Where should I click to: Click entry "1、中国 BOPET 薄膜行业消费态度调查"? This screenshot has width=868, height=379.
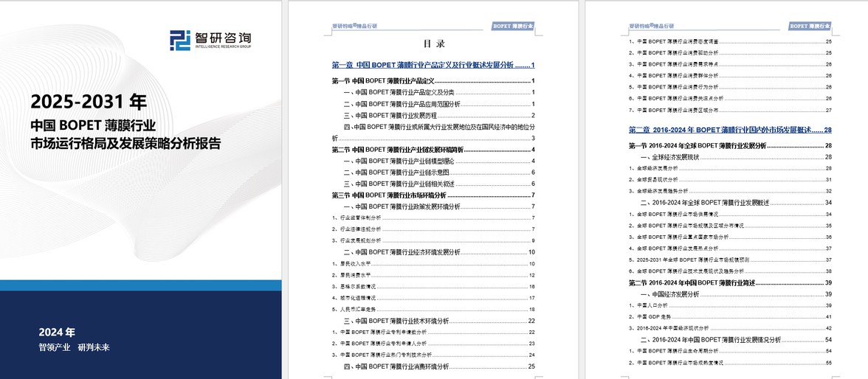click(x=730, y=41)
